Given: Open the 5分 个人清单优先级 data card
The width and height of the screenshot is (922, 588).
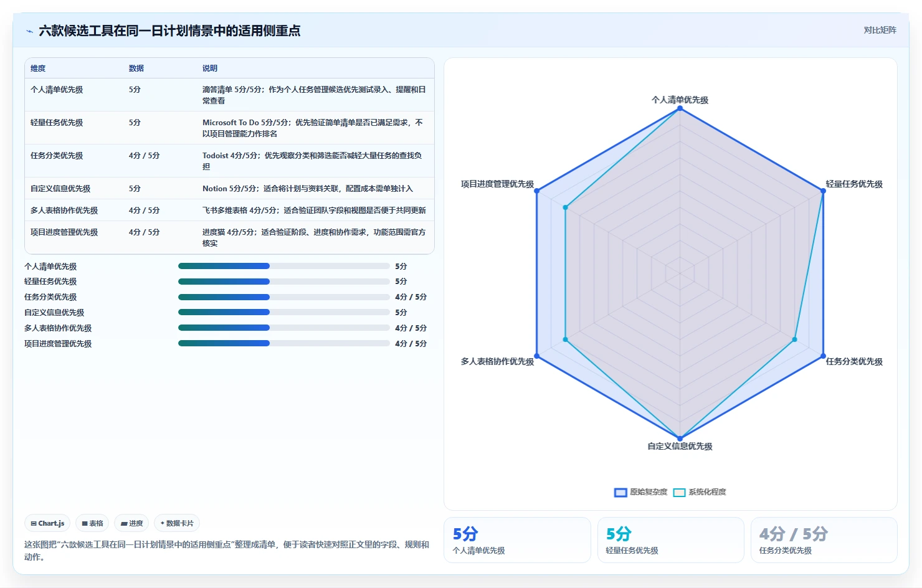Looking at the screenshot, I should click(x=517, y=540).
